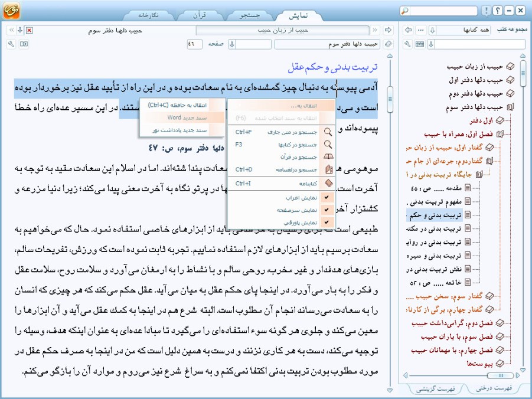Viewport: 532px width, 399px height.
Task: Toggle the 'نمایش سرصفحه' checkmark
Action: coord(327,210)
